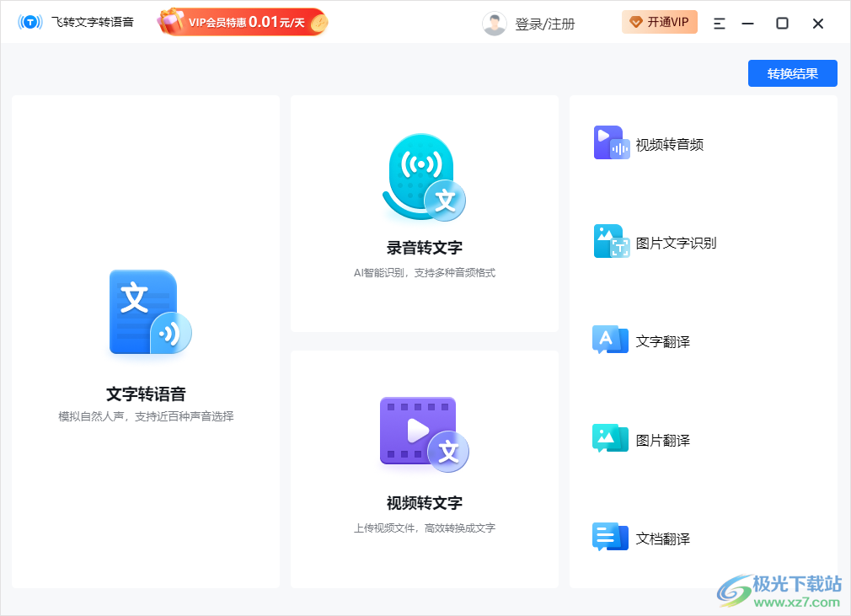This screenshot has height=616, width=851.
Task: Click the 视频转文字 film icon
Action: point(425,434)
